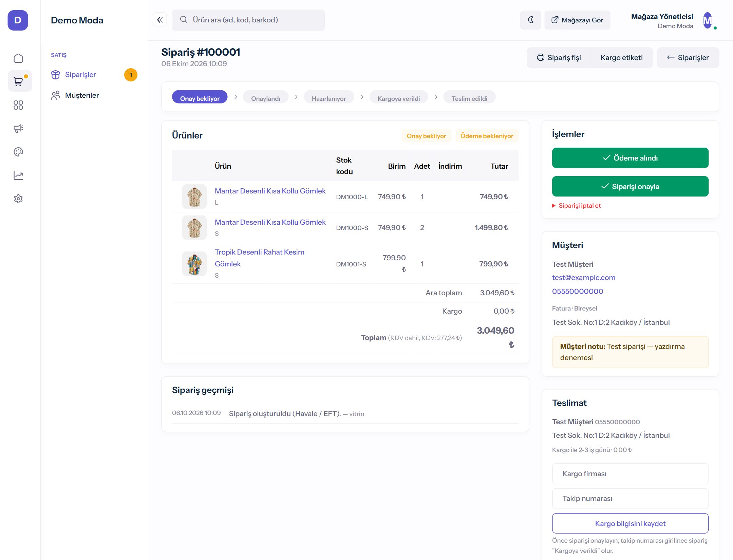Open the palette design icon
Viewport: 733px width, 560px height.
[x=18, y=152]
